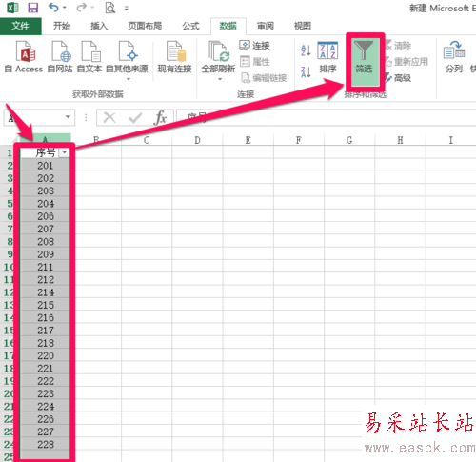Open the undo history dropdown arrow

(65, 8)
